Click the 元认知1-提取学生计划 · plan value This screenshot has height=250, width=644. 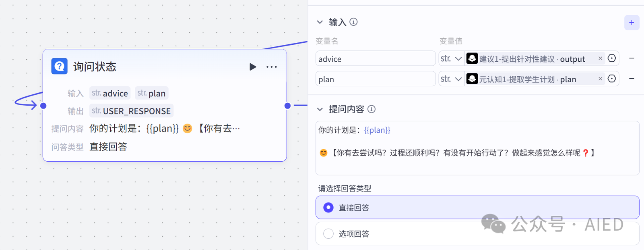[528, 79]
